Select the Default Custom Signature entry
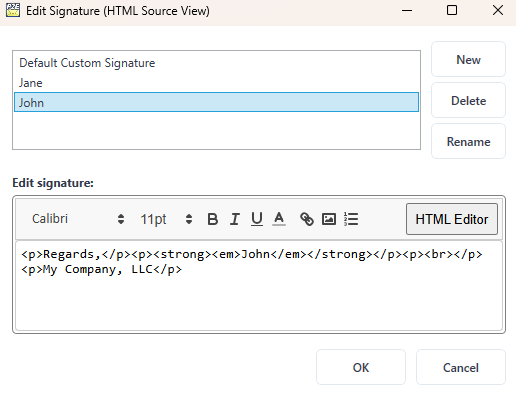 click(216, 63)
